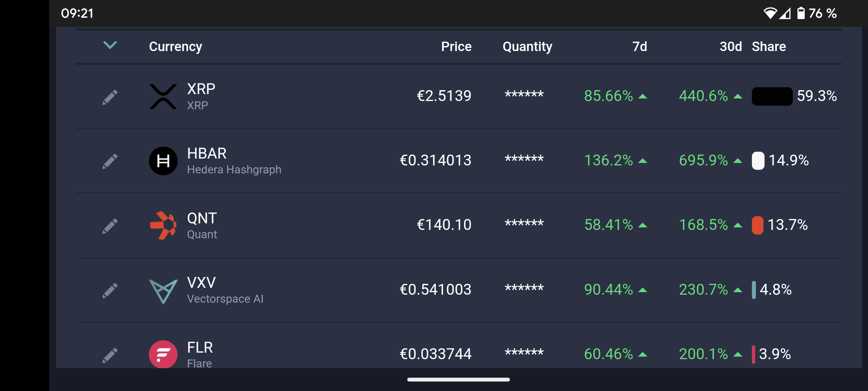This screenshot has width=868, height=391.
Task: Tap the pencil icon beside QNT
Action: coord(110,226)
